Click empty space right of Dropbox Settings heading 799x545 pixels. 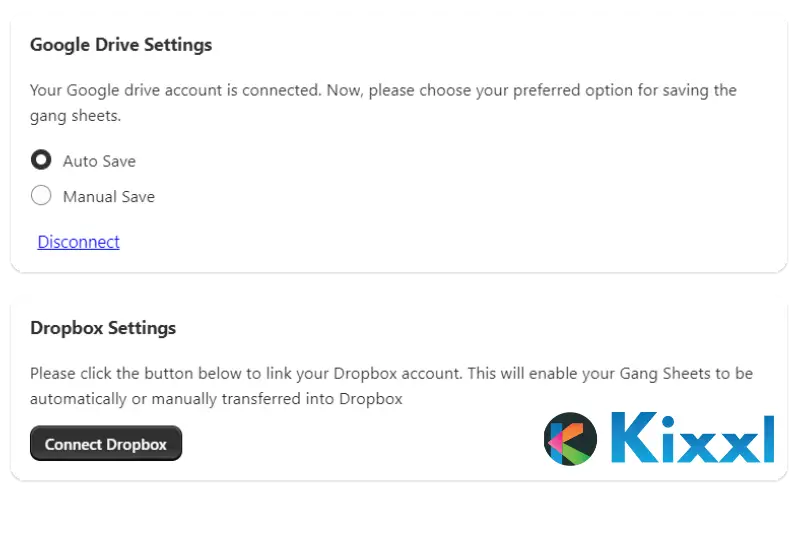(x=474, y=328)
